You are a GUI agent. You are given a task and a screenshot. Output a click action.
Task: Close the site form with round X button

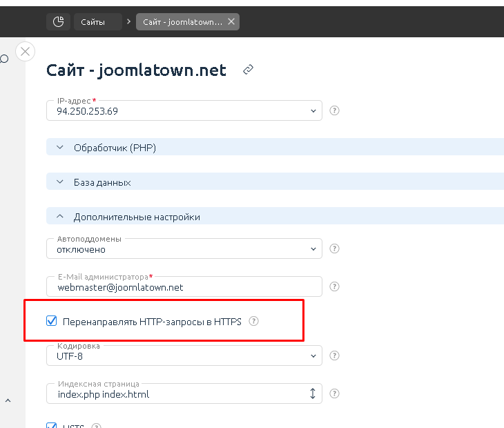pos(25,51)
